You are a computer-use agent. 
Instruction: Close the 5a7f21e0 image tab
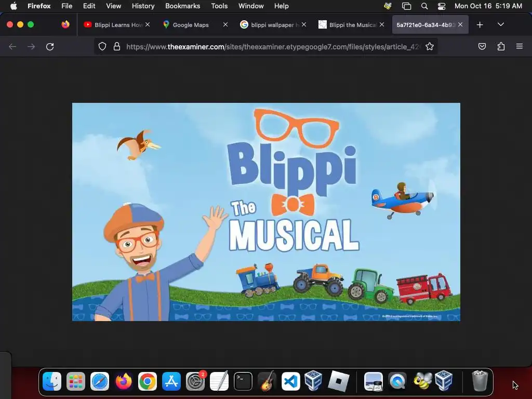[460, 24]
